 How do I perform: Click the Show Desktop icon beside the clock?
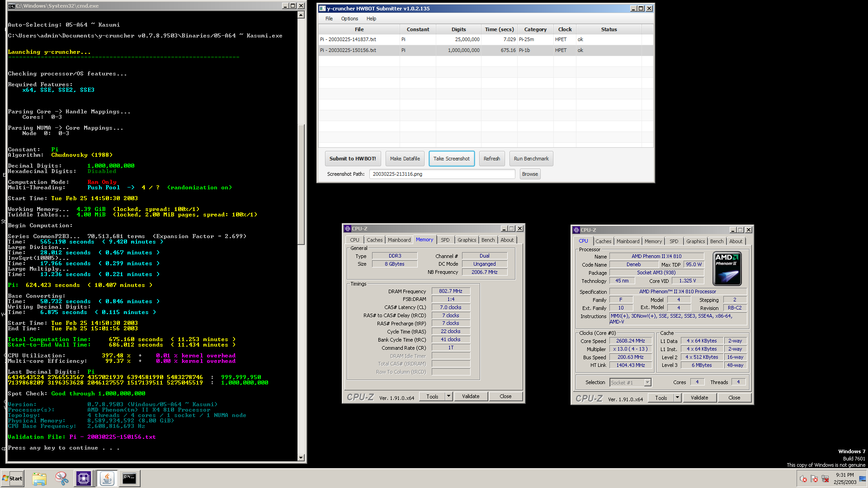pyautogui.click(x=863, y=479)
